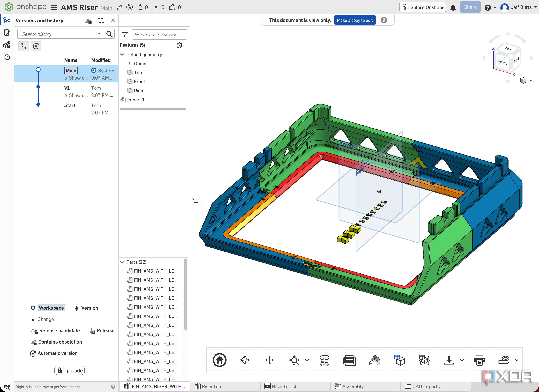Open the view cube display dropdown

[x=530, y=81]
